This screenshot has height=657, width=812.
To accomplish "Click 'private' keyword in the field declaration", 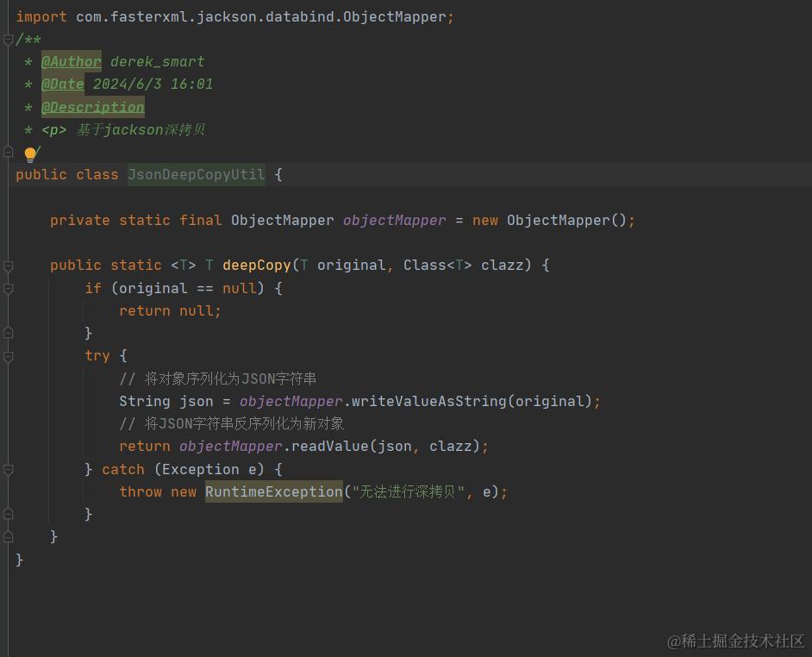I will (x=80, y=220).
